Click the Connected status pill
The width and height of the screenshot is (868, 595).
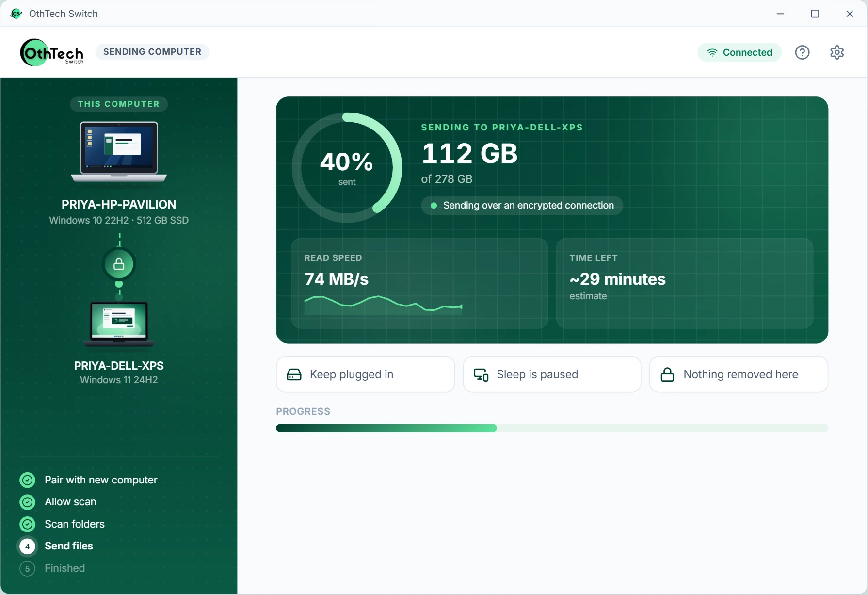coord(739,52)
